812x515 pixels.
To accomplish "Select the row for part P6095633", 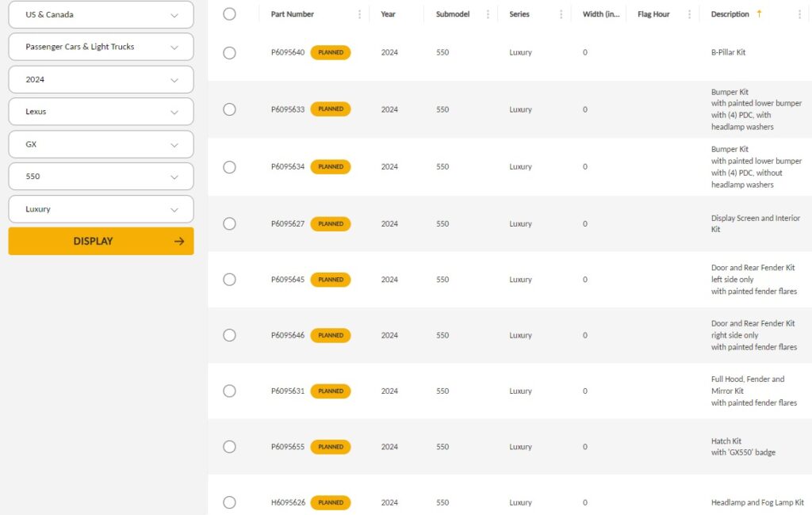I will pos(229,109).
